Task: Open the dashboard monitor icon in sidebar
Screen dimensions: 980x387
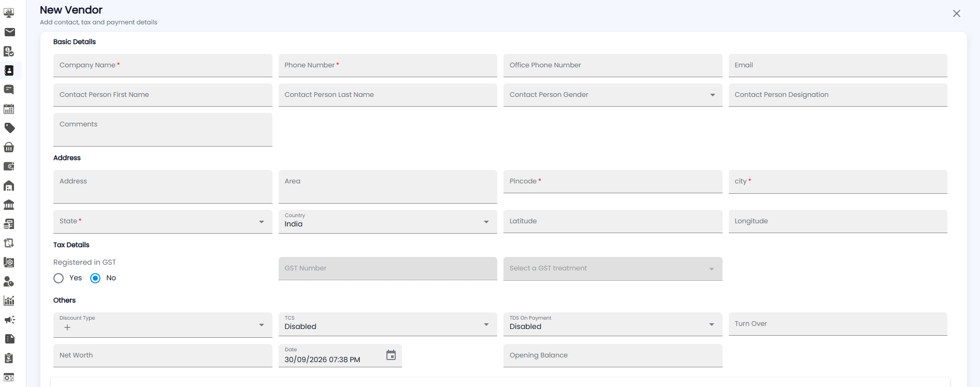Action: (9, 13)
